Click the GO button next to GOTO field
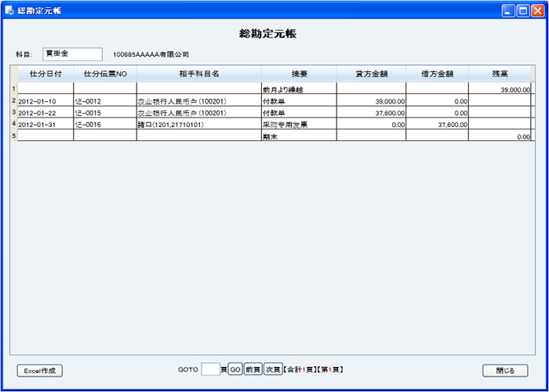This screenshot has height=392, width=549. [x=235, y=369]
